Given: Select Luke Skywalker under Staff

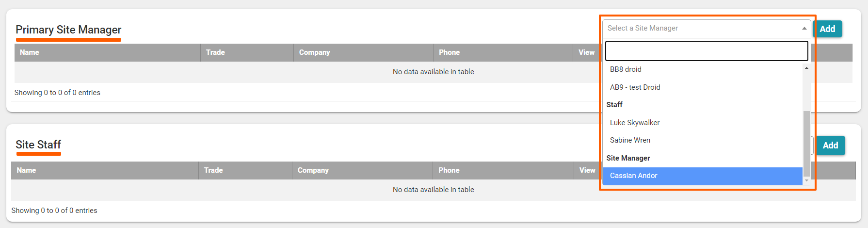Looking at the screenshot, I should tap(634, 123).
